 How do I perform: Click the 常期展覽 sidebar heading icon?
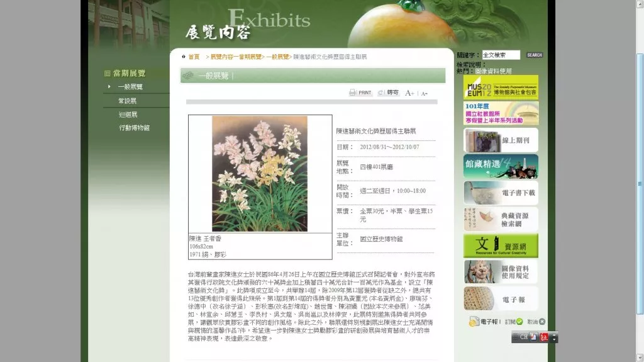pos(107,73)
